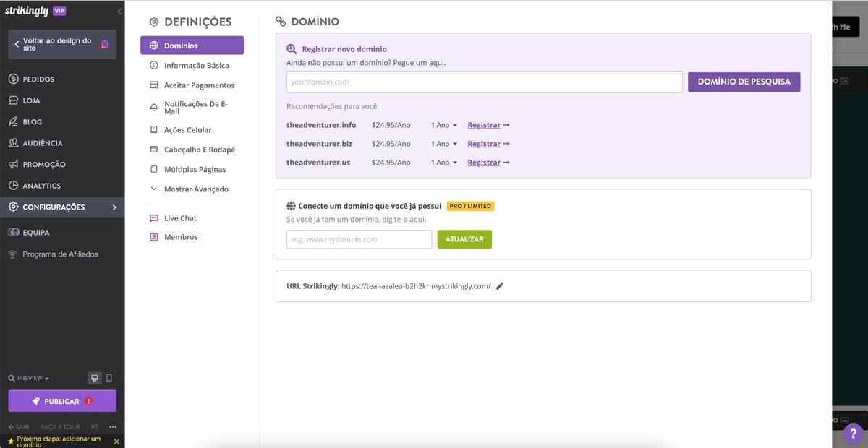The width and height of the screenshot is (868, 448).
Task: Switch to mobile preview mode
Action: coord(109,378)
